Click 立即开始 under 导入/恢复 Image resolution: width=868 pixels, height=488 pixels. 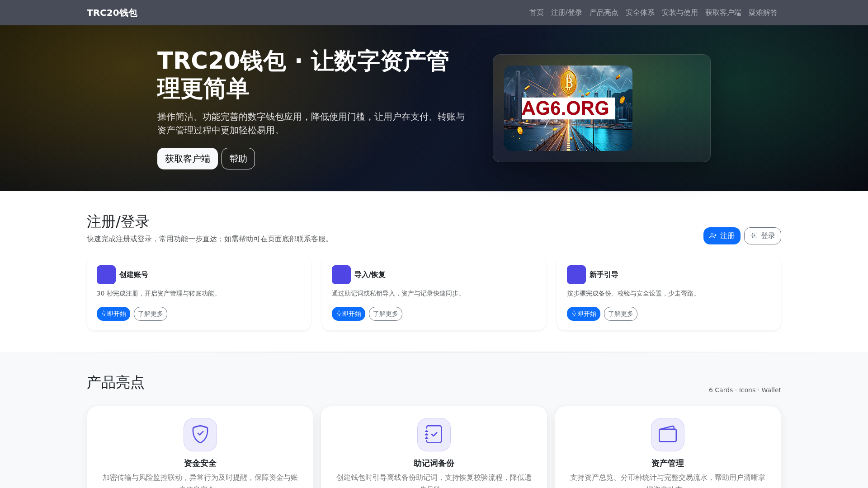[349, 314]
